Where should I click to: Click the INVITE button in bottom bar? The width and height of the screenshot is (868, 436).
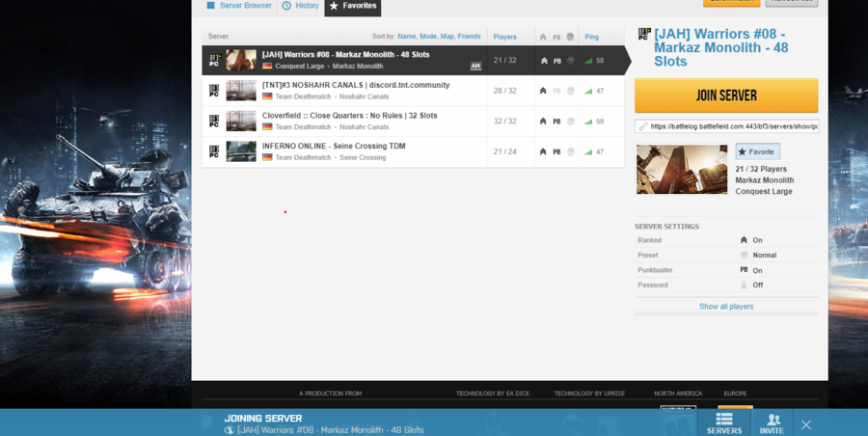[x=772, y=423]
